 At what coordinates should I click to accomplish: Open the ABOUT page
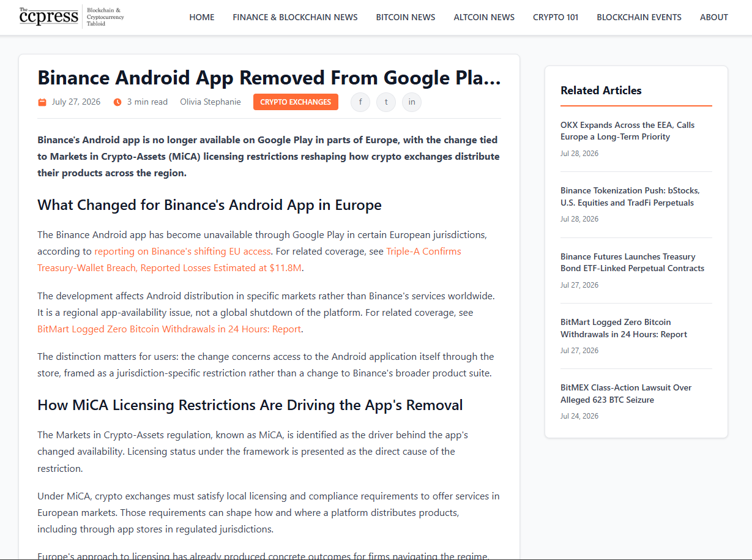(714, 17)
